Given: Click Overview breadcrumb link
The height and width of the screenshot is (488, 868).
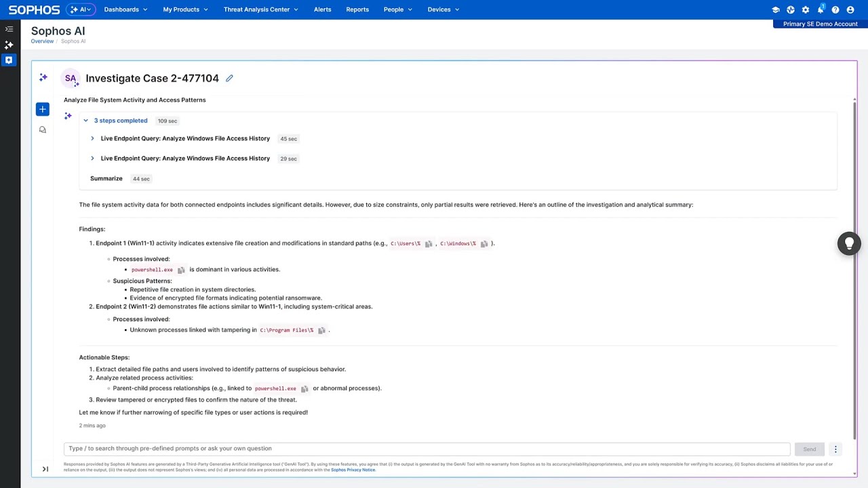Looking at the screenshot, I should (x=42, y=41).
